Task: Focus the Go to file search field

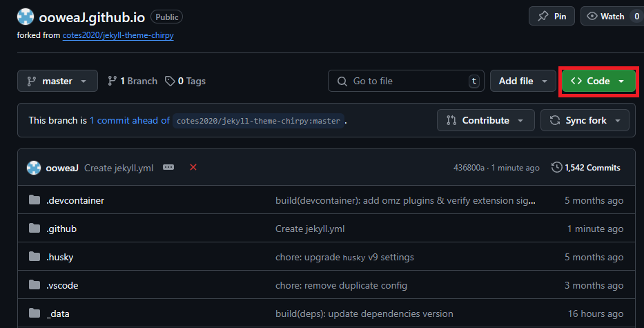Action: [406, 81]
